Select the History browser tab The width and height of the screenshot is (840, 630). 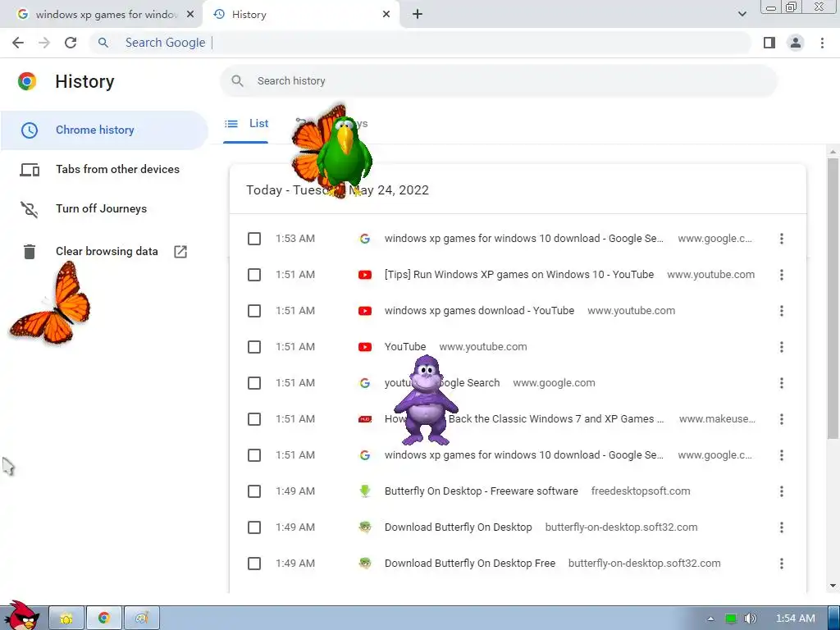[300, 15]
